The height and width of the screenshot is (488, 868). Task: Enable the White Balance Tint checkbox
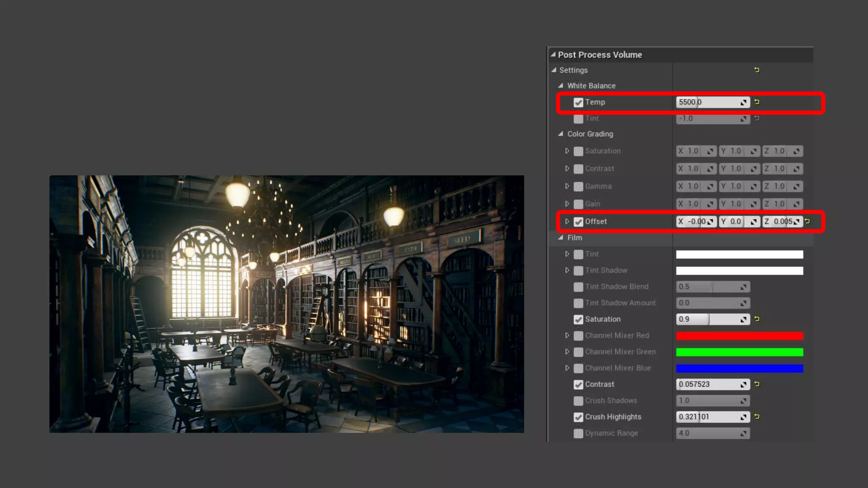[578, 119]
